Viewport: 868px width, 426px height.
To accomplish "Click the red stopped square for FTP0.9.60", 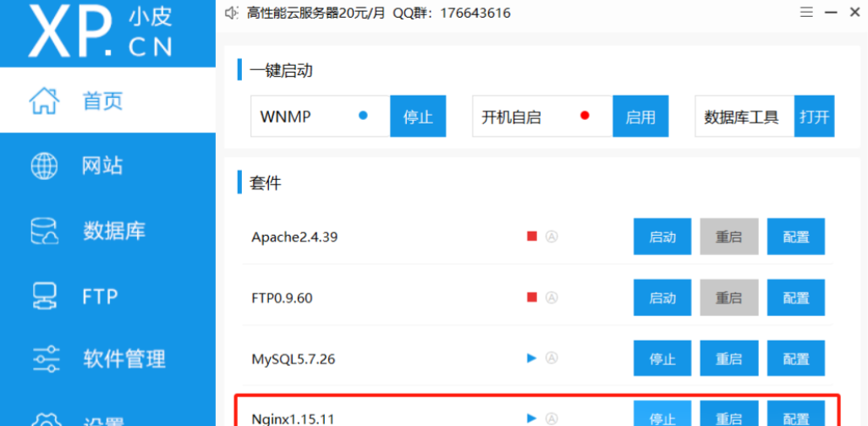I will [x=532, y=298].
